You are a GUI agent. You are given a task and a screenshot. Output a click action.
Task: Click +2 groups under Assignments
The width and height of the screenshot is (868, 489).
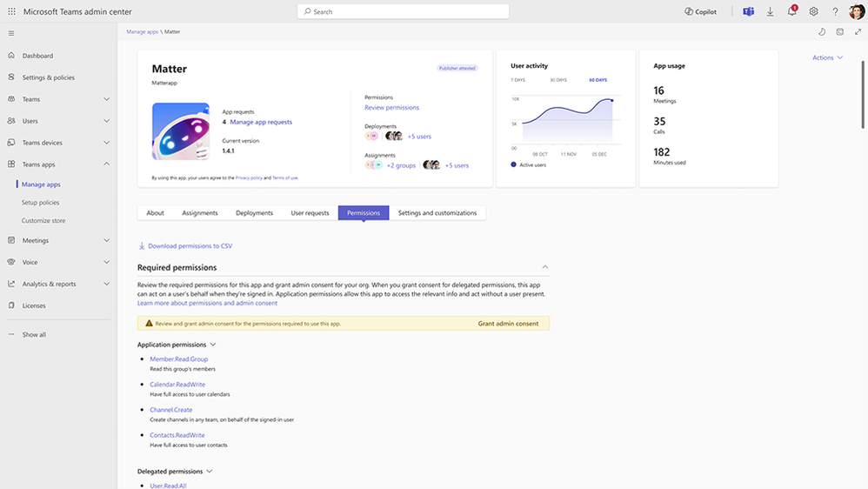click(x=401, y=165)
